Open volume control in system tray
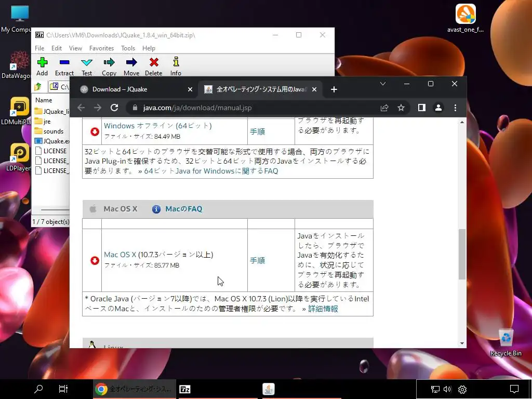This screenshot has width=532, height=399. (447, 389)
